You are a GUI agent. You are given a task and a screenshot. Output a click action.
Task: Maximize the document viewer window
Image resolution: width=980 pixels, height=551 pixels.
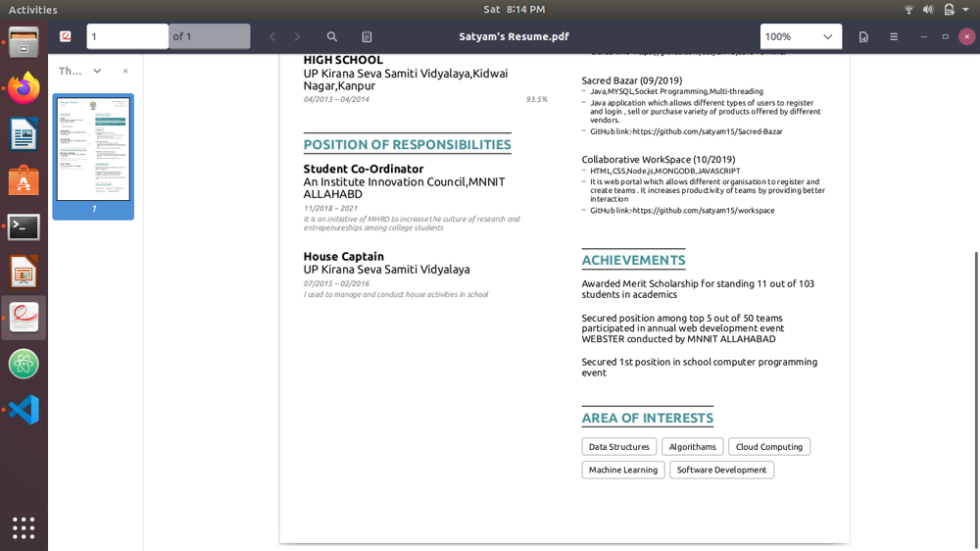point(945,37)
